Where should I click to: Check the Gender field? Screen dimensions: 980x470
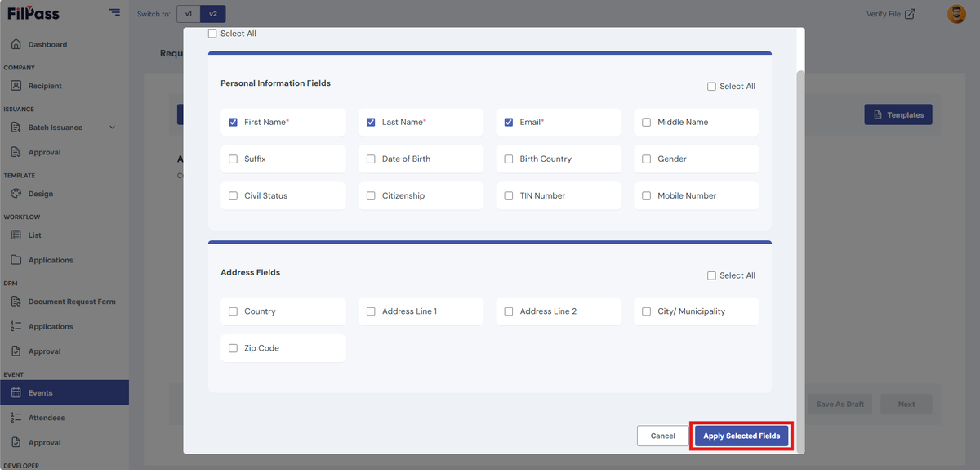(647, 159)
